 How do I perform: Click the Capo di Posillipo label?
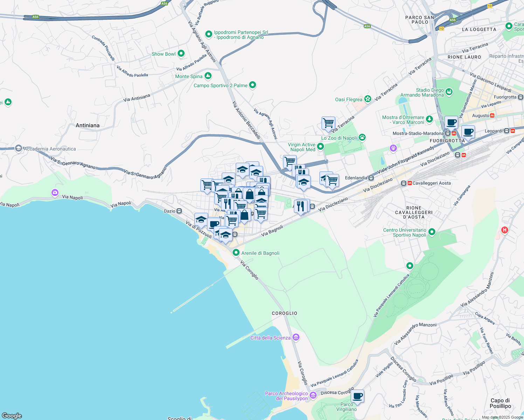pos(500,403)
